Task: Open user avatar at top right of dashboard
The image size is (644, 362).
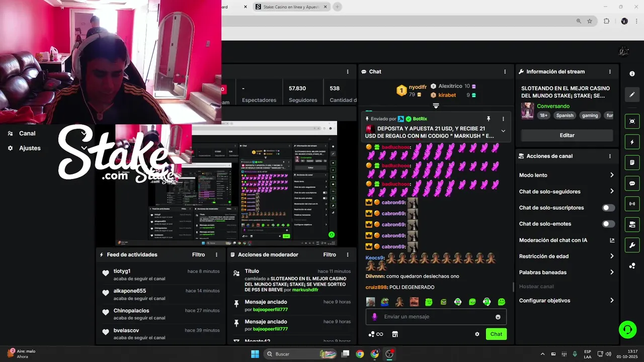Action: pos(624,51)
